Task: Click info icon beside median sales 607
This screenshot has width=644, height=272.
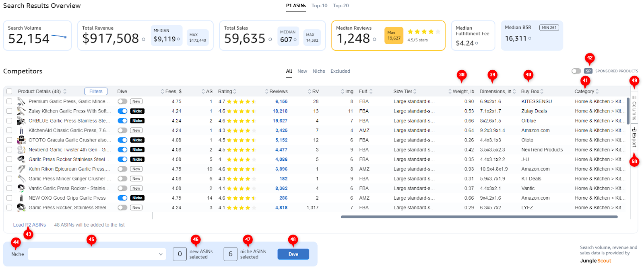Action: pyautogui.click(x=295, y=40)
